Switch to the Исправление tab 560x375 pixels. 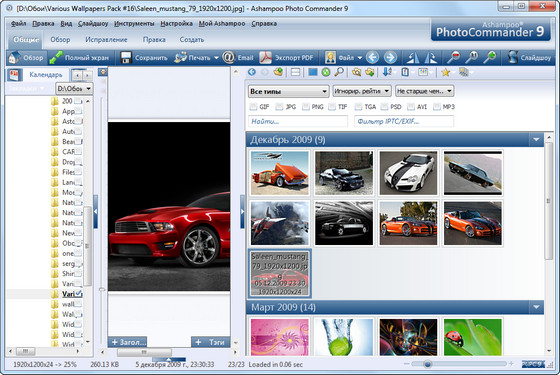point(106,40)
